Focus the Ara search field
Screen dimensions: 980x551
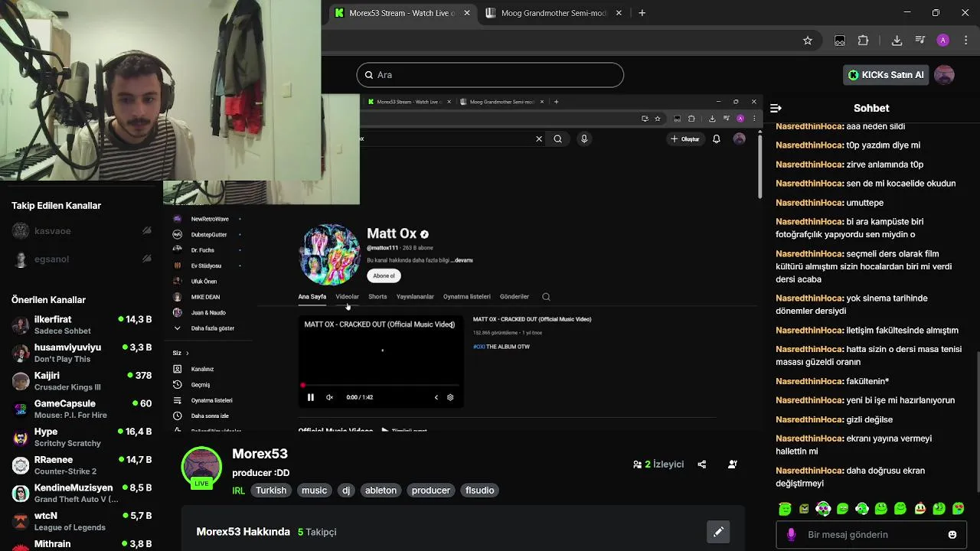pos(490,75)
